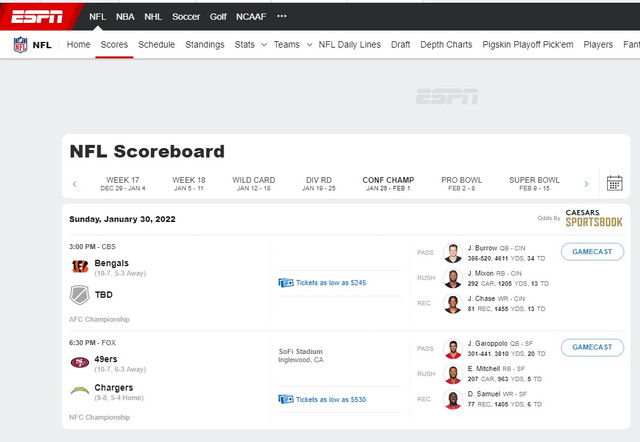The width and height of the screenshot is (640, 442).
Task: Click the ESPN logo
Action: click(37, 17)
